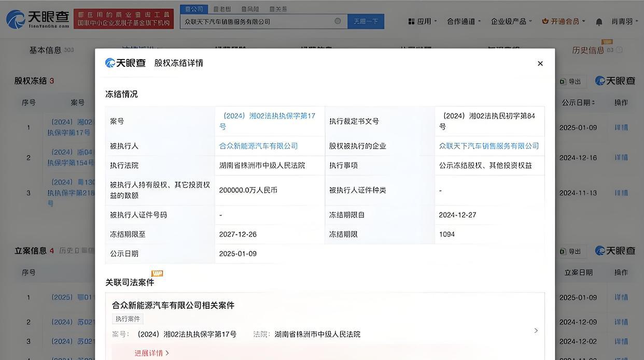
Task: Click the 立案日期 column header
Action: pyautogui.click(x=579, y=272)
